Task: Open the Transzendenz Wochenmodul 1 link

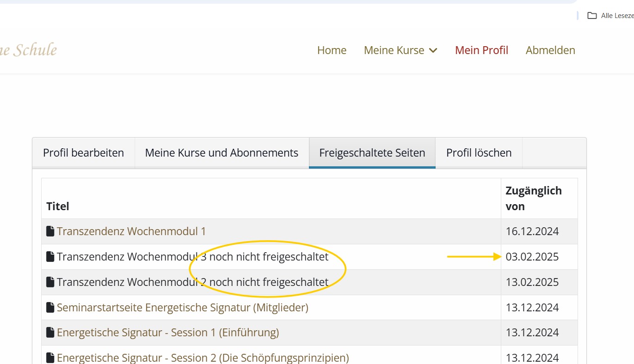Action: coord(131,231)
